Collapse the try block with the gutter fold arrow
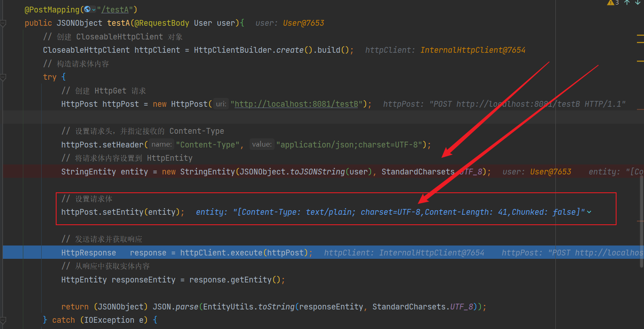Image resolution: width=644 pixels, height=329 pixels. [3, 77]
